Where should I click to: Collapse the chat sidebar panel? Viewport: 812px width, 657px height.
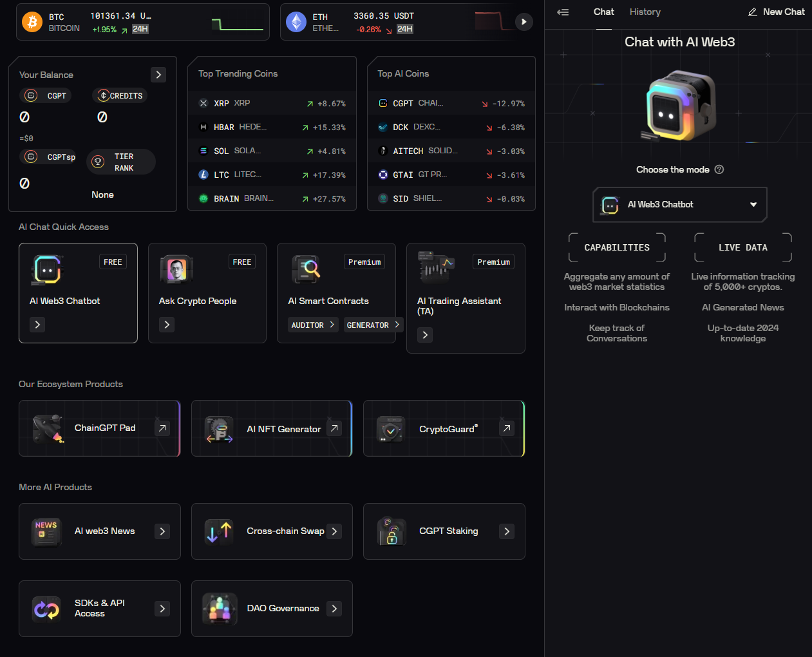[563, 12]
